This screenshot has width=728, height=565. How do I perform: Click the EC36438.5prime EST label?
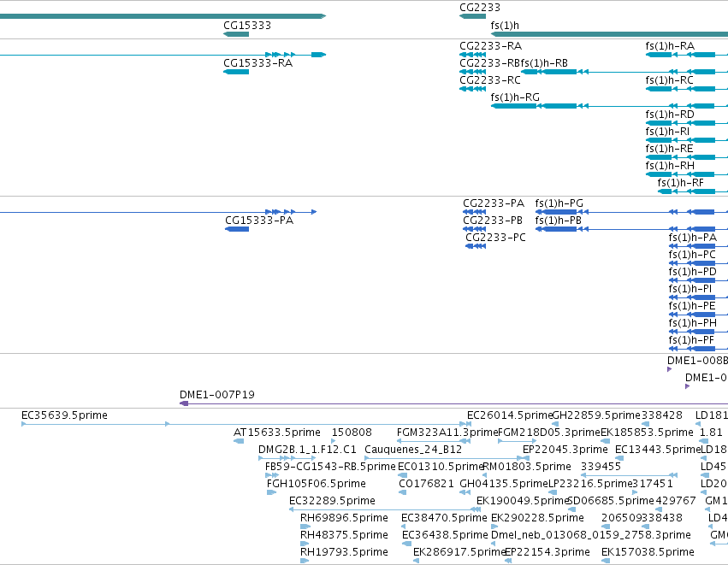pos(445,535)
